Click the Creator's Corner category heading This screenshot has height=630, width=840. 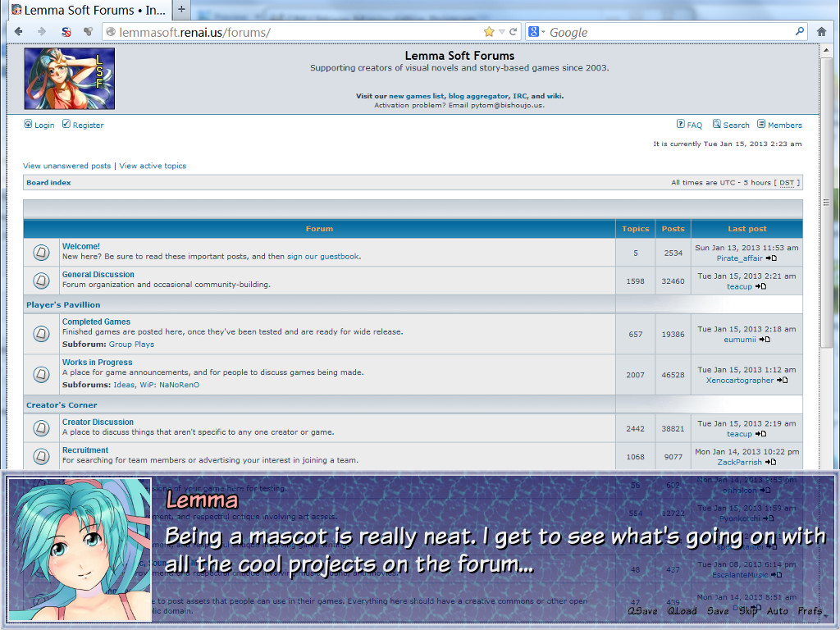(62, 405)
